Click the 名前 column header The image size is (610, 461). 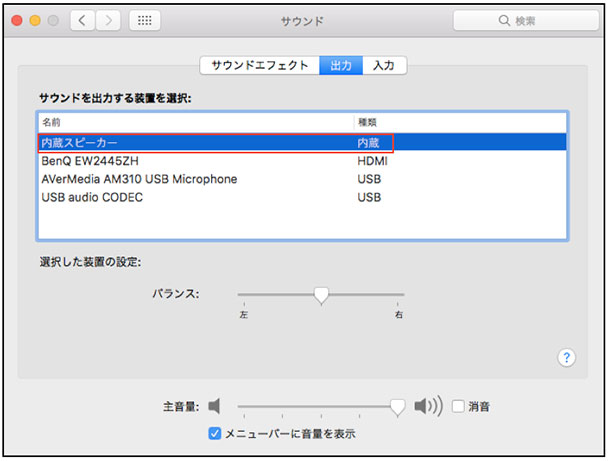[x=196, y=122]
